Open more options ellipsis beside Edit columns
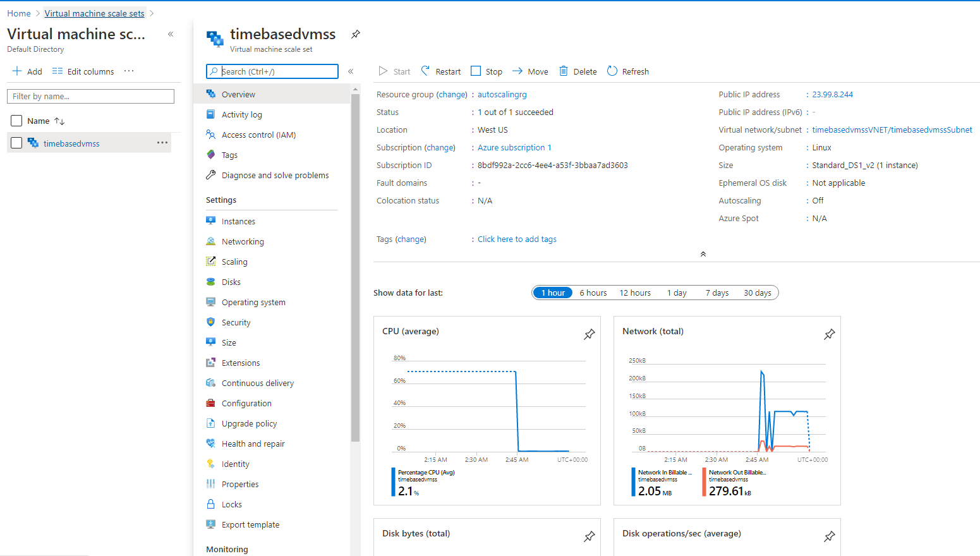 pos(129,71)
